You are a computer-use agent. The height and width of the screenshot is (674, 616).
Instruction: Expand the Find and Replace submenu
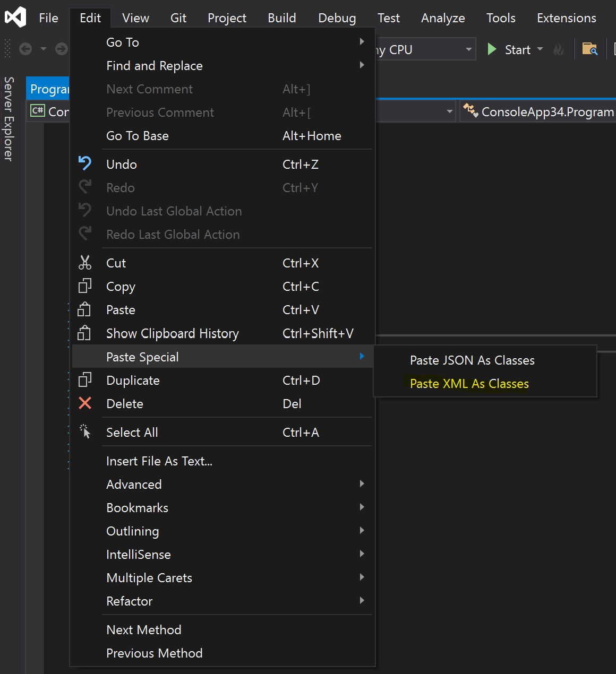(222, 65)
